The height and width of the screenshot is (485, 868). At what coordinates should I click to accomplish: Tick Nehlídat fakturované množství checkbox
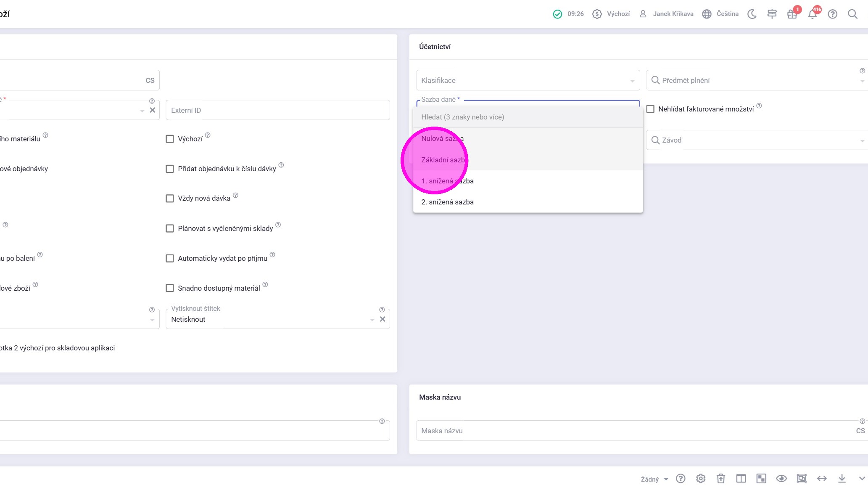pyautogui.click(x=650, y=109)
